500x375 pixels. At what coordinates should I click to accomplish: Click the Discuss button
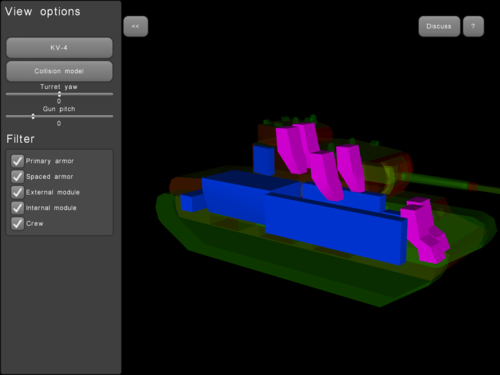[x=439, y=26]
